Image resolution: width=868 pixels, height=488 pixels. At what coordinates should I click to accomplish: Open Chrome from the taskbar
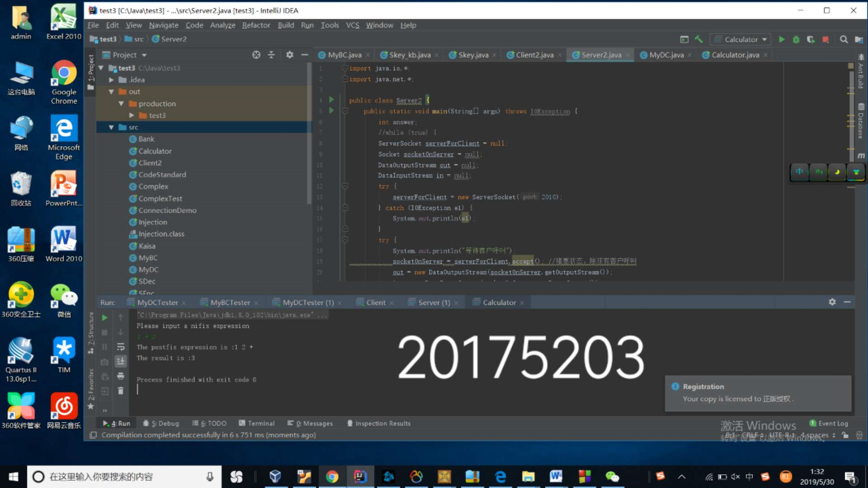tap(332, 477)
